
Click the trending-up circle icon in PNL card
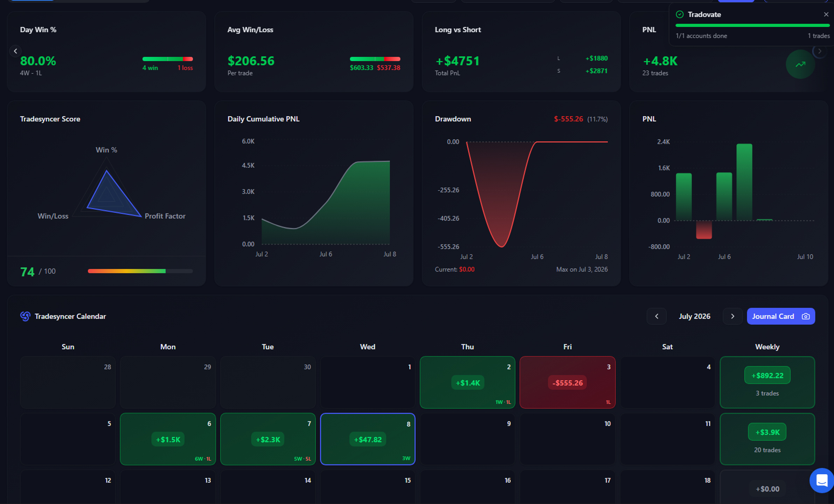tap(800, 64)
